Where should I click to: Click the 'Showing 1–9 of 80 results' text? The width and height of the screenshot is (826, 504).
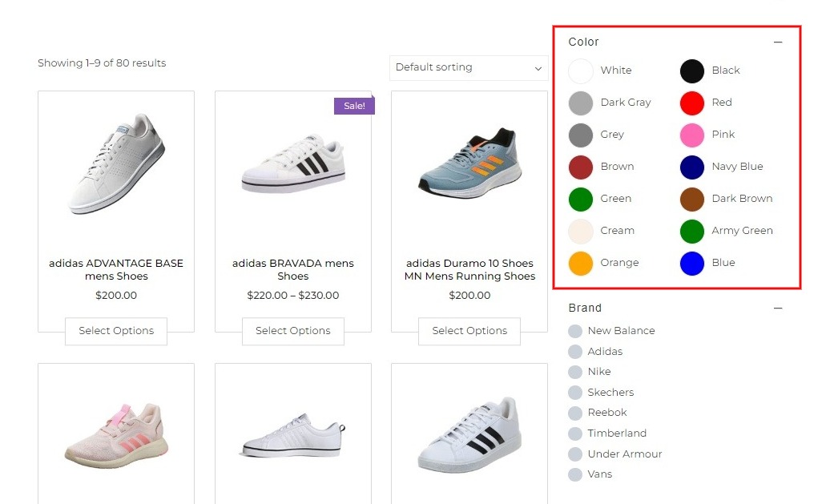102,63
